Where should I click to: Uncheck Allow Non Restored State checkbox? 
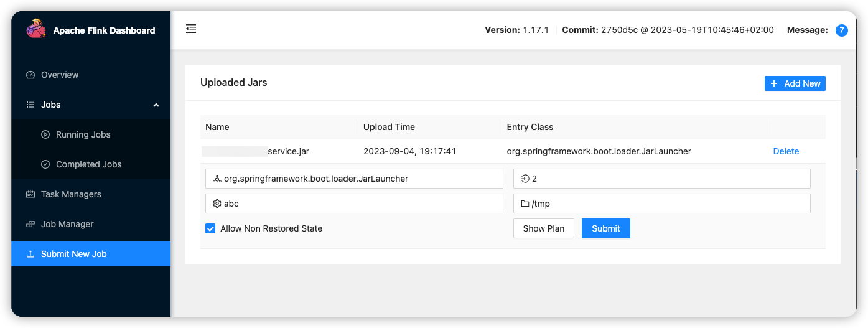[210, 228]
